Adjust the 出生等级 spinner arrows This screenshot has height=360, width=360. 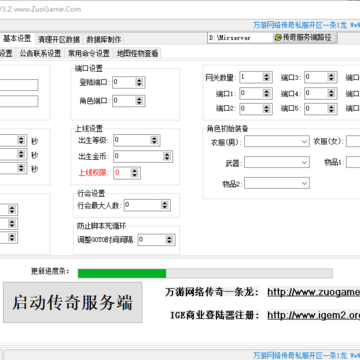[x=154, y=140]
